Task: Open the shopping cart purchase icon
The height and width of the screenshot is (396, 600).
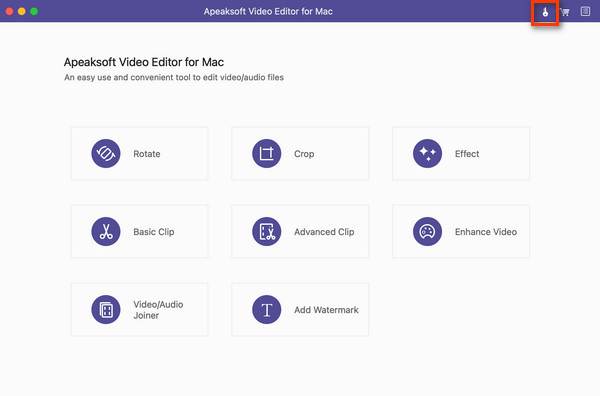Action: click(565, 12)
